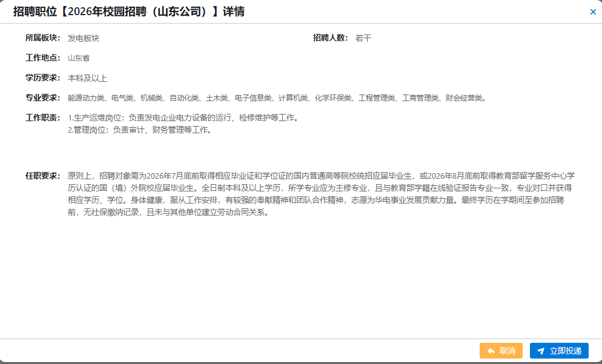The image size is (602, 364).
Task: Select the 发电板块 value text
Action: tap(84, 38)
